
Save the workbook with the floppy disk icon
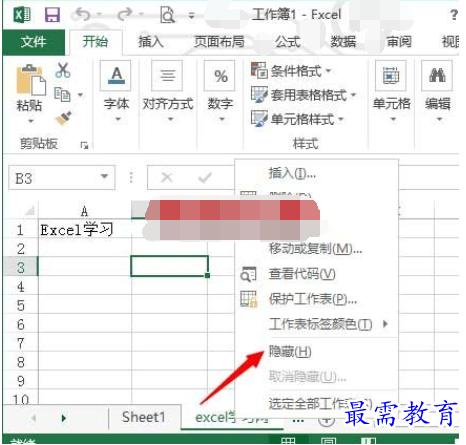[x=52, y=15]
